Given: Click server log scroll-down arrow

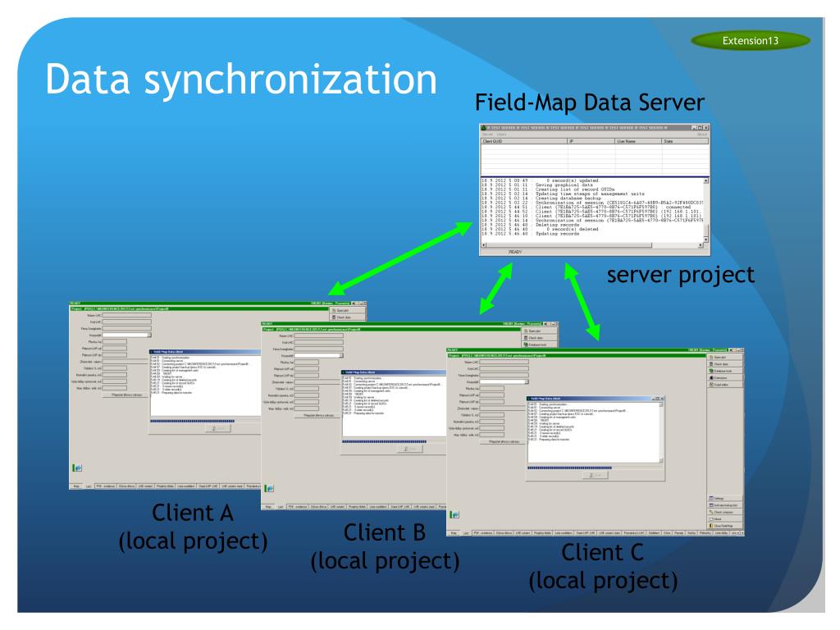Looking at the screenshot, I should [x=705, y=240].
